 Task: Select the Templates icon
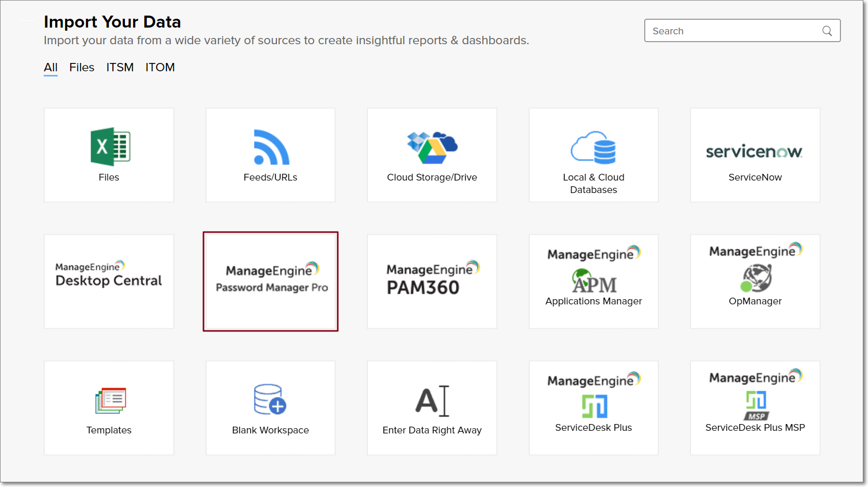(110, 401)
